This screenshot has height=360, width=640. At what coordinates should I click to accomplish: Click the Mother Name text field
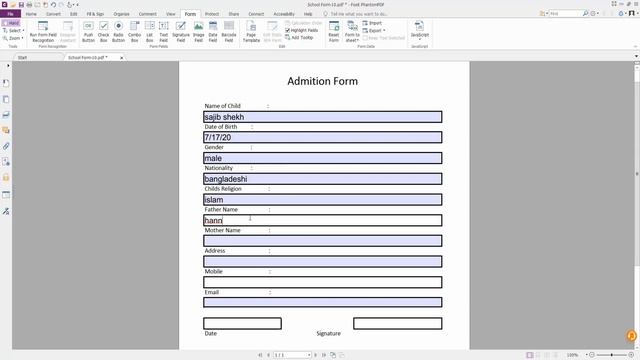(x=322, y=241)
